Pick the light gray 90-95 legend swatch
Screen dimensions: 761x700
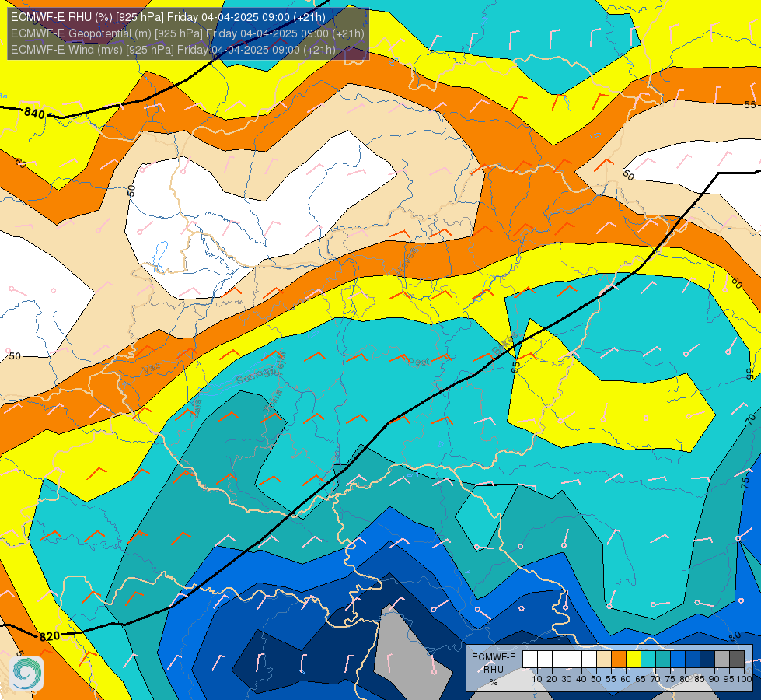722,659
